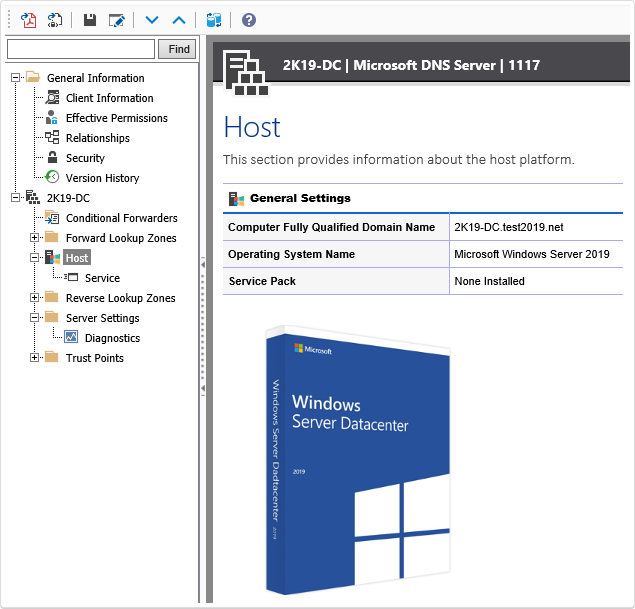Click the 2K19-DC server icon in tree

(33, 197)
